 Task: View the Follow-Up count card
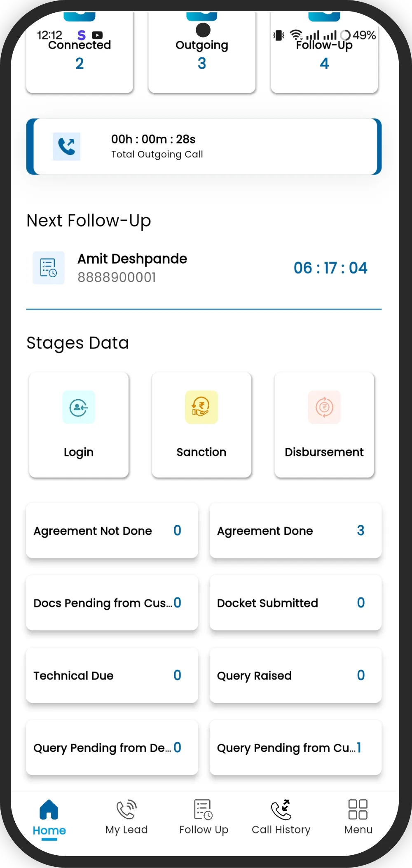point(324,58)
